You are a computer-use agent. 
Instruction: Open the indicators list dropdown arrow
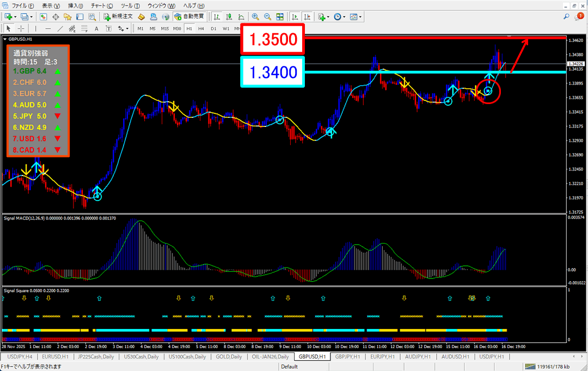(x=328, y=17)
